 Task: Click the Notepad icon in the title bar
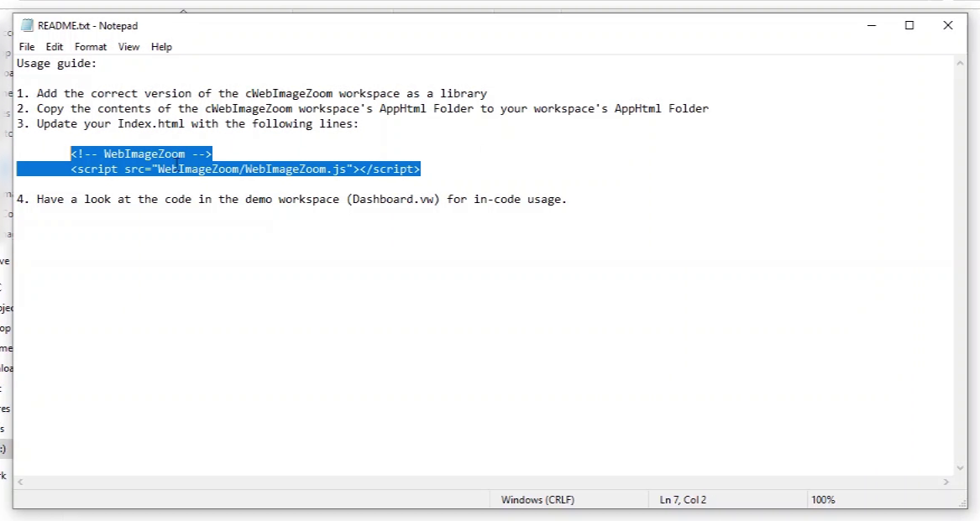(27, 26)
